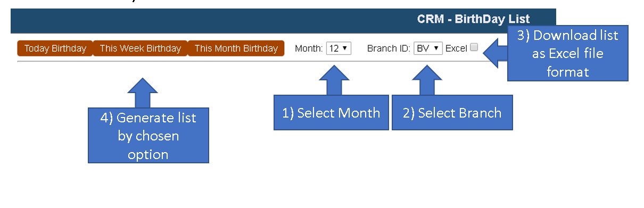Click the Today Birthday button
The image size is (644, 208).
[55, 48]
